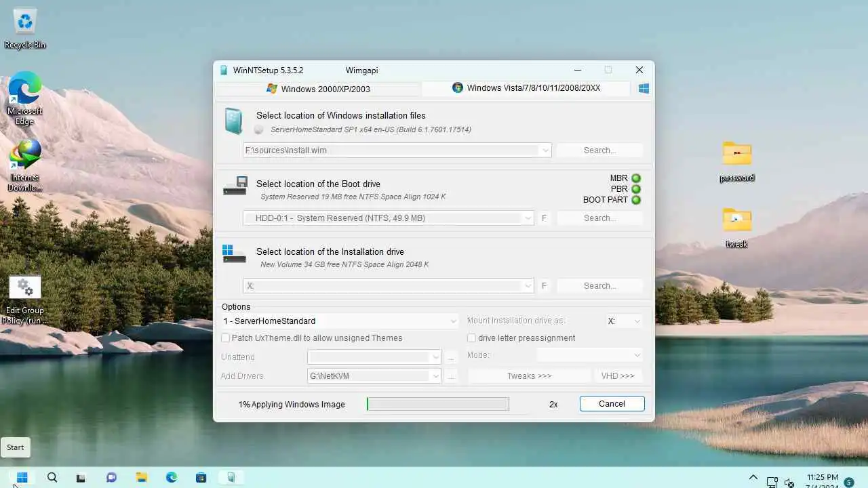
Task: Select the tweak folder on desktop
Action: [737, 228]
